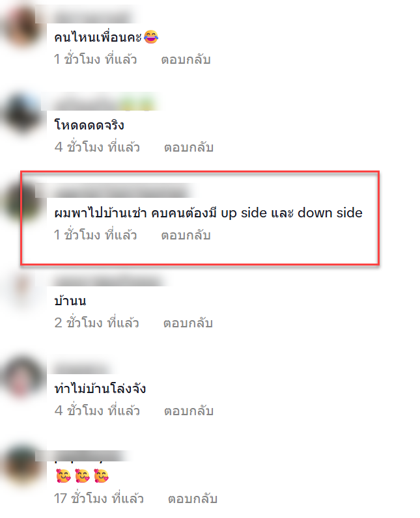Open the '17 ชั่วโมง ที่แล้ว' timestamp
The height and width of the screenshot is (518, 420).
(x=99, y=498)
